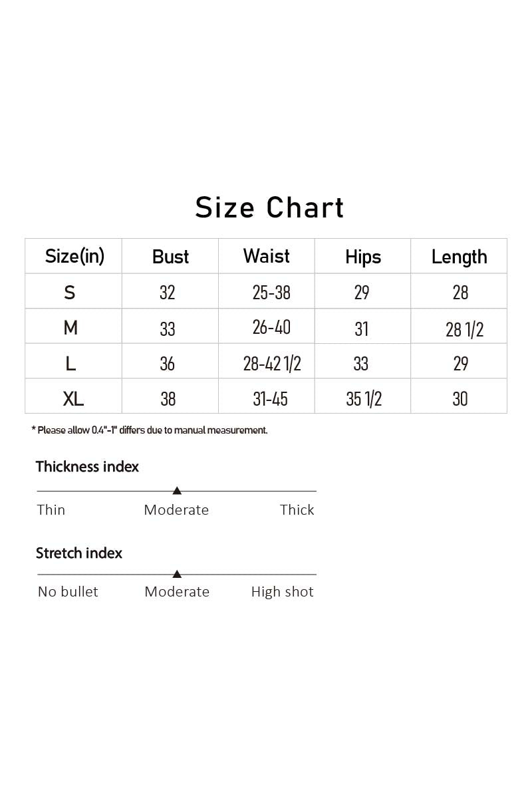Click the Thin label on thickness scale
Screen dimensions: 532x798
tap(51, 510)
